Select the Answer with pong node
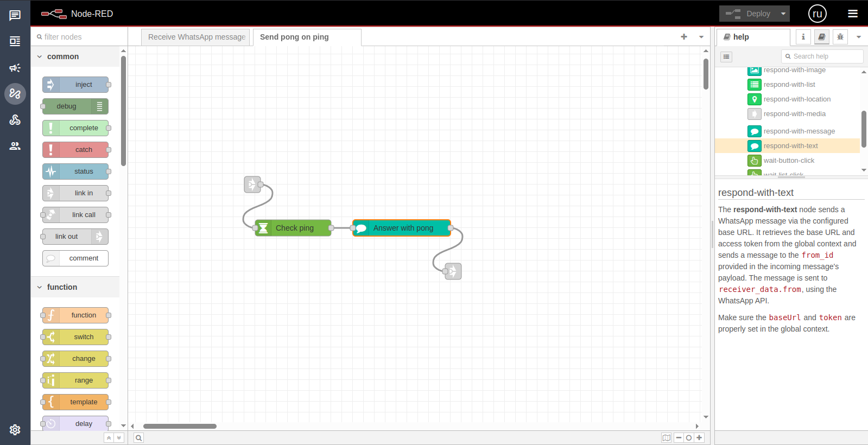868x445 pixels. pos(402,228)
